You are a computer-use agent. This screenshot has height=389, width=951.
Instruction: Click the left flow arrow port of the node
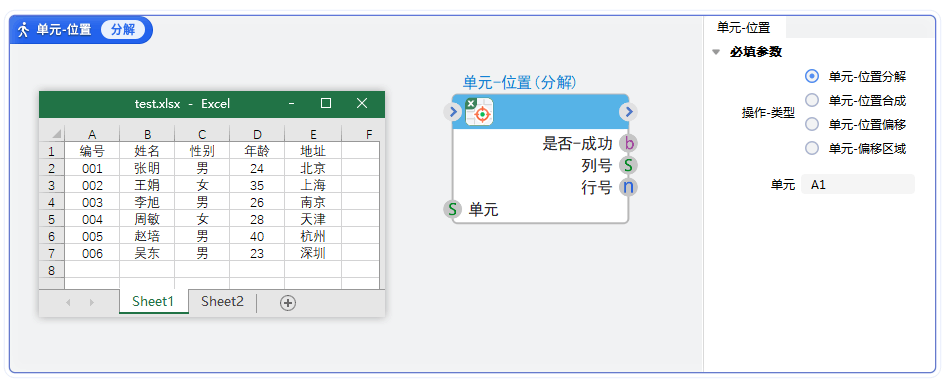point(452,112)
